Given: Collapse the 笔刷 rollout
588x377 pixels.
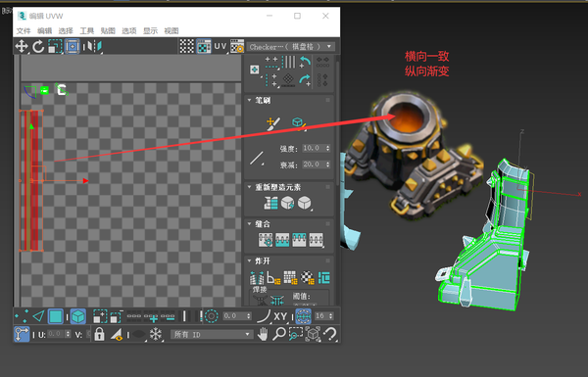Looking at the screenshot, I should (x=249, y=100).
